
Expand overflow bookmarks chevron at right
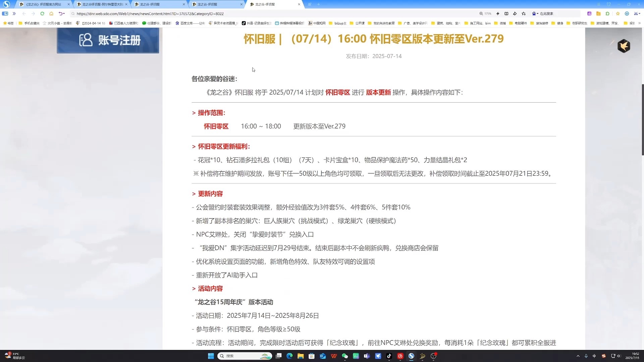pos(639,23)
